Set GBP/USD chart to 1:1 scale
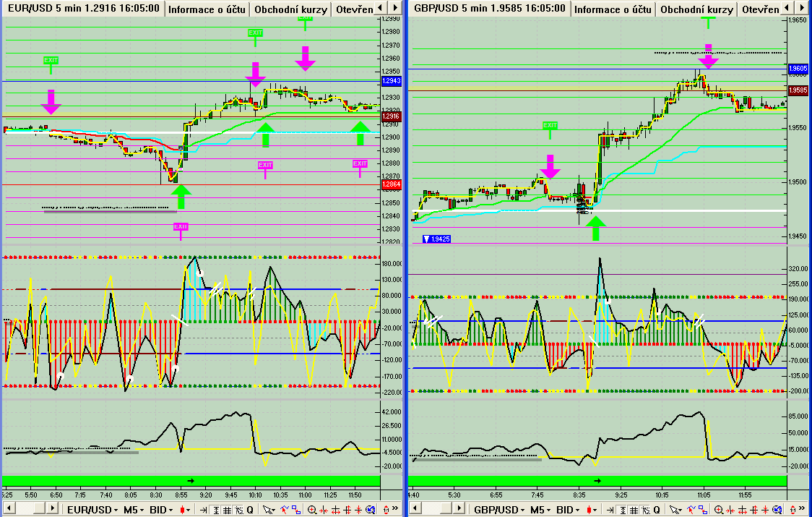Screen dimensions: 812x517 point(792,510)
